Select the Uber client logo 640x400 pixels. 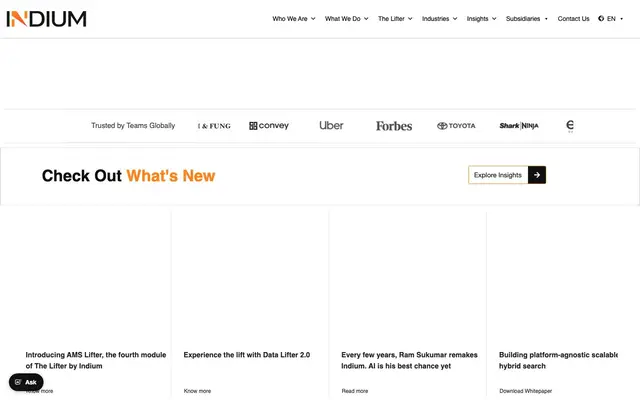(331, 125)
